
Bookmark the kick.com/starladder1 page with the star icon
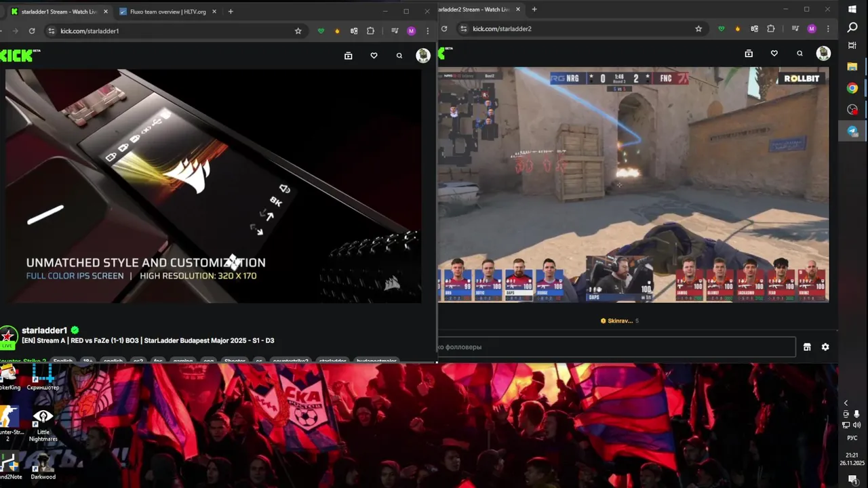point(298,30)
